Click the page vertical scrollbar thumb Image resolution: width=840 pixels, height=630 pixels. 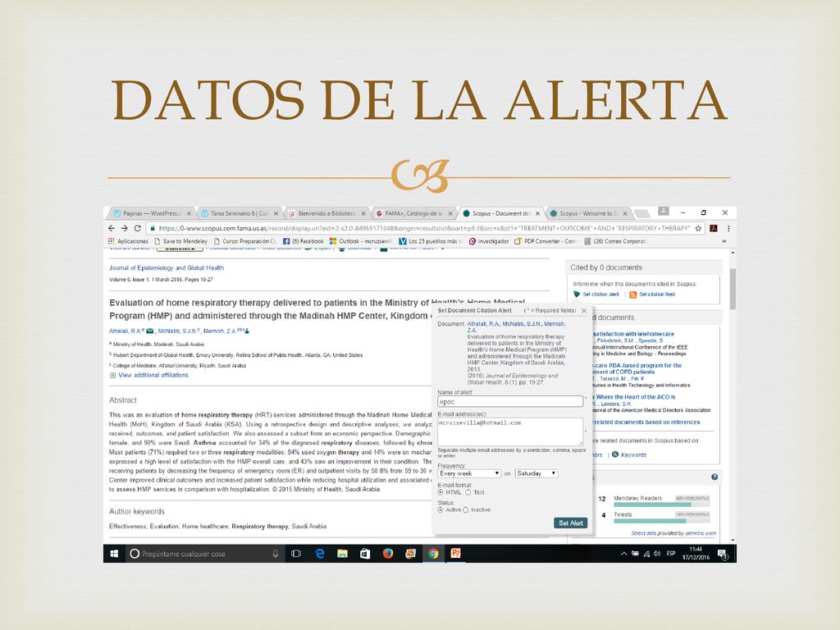coord(733,290)
